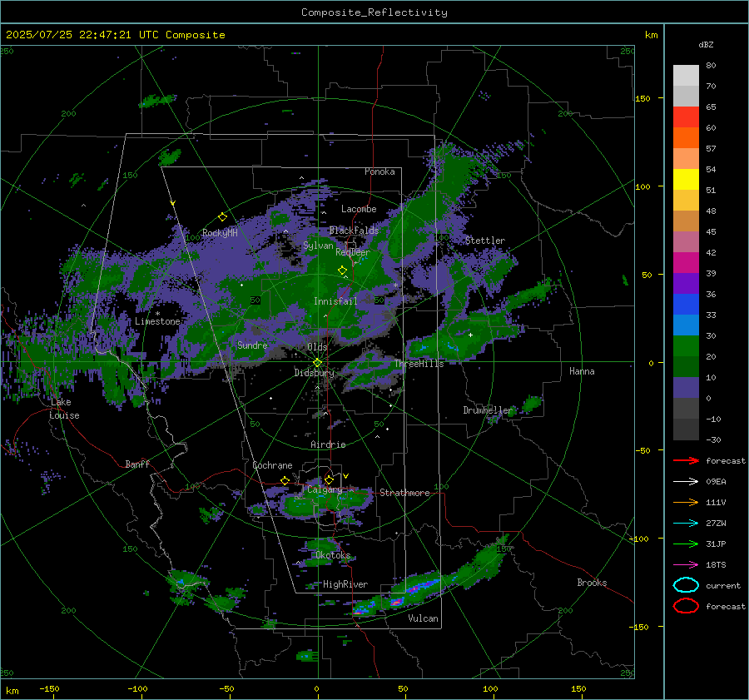Click the magenta 42 dBZ swatch

click(686, 262)
